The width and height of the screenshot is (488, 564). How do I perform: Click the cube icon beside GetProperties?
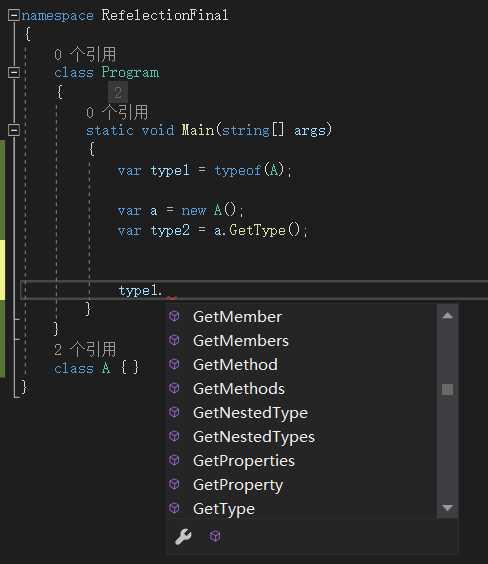tap(174, 460)
